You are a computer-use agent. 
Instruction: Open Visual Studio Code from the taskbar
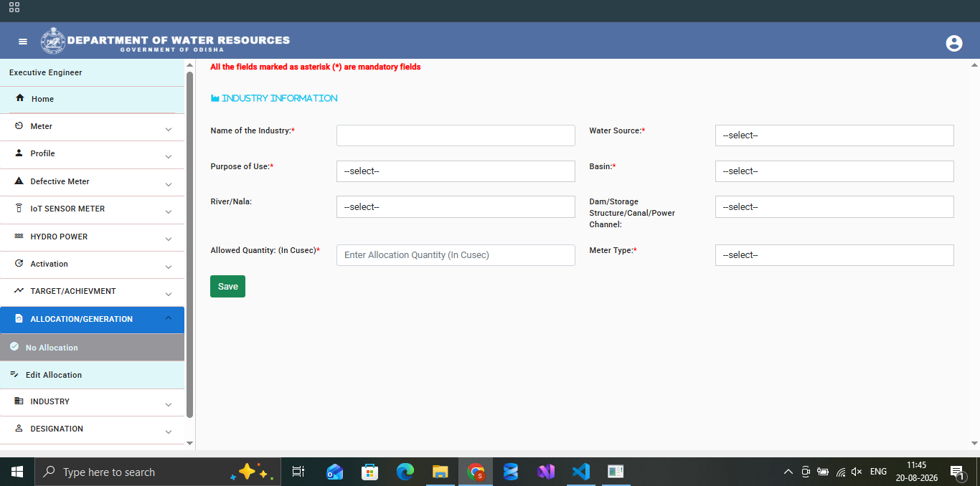(x=581, y=472)
